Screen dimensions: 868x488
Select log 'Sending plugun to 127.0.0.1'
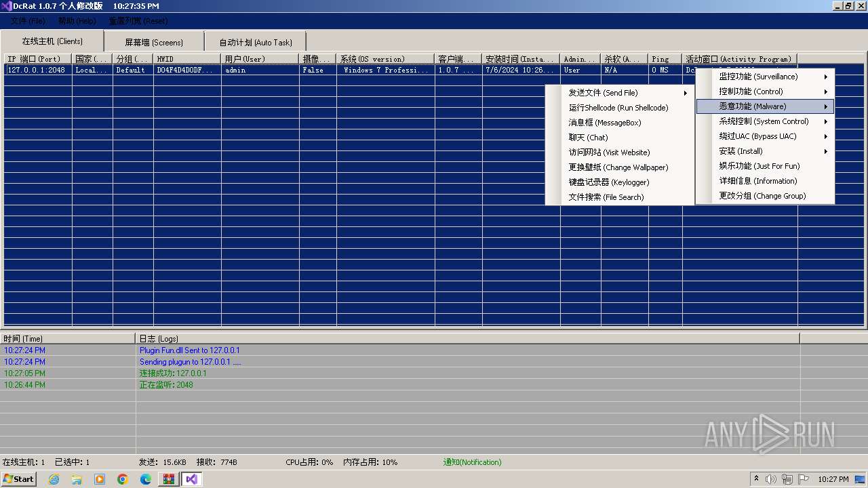click(x=191, y=362)
